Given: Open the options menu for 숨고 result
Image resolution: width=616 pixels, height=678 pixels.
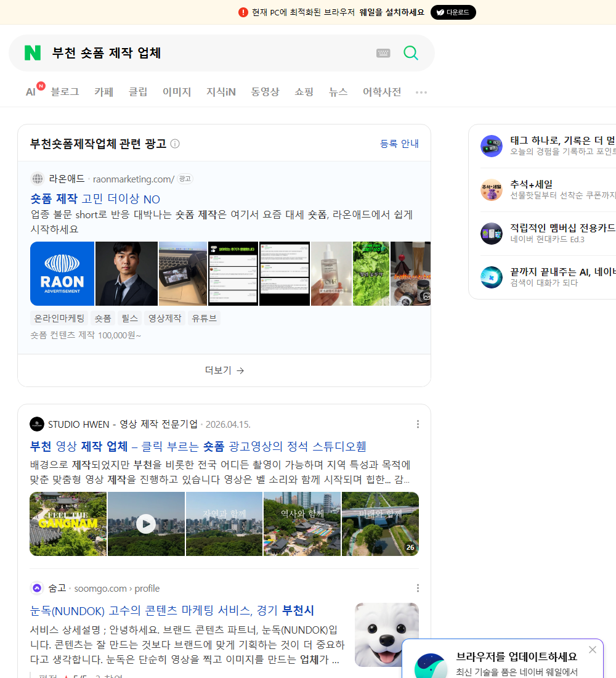Looking at the screenshot, I should (418, 588).
